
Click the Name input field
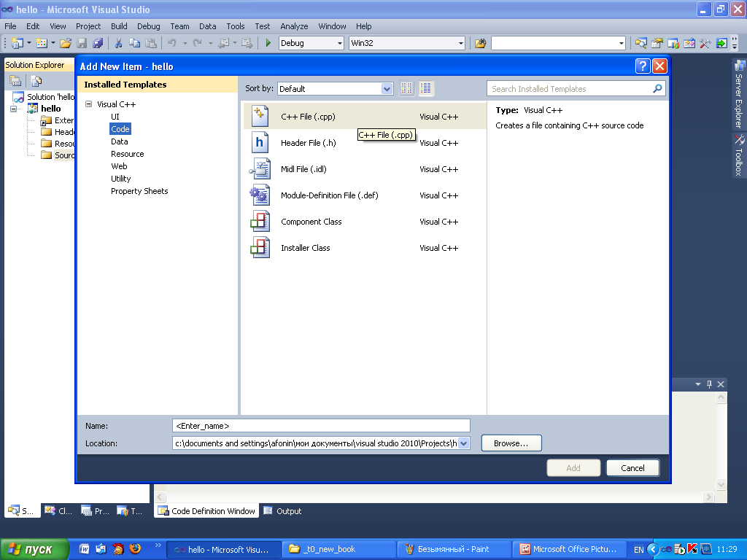coord(321,426)
